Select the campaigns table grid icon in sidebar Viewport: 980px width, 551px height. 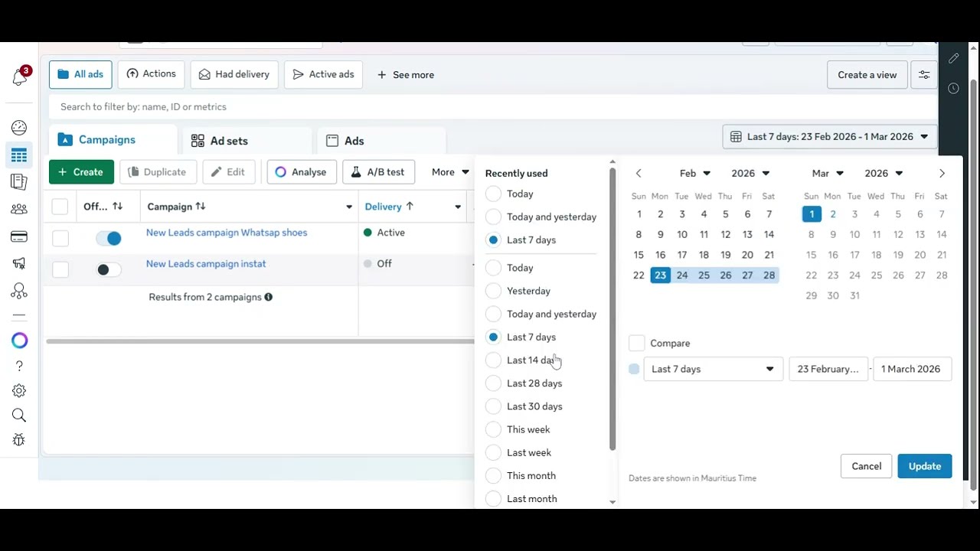(x=19, y=155)
